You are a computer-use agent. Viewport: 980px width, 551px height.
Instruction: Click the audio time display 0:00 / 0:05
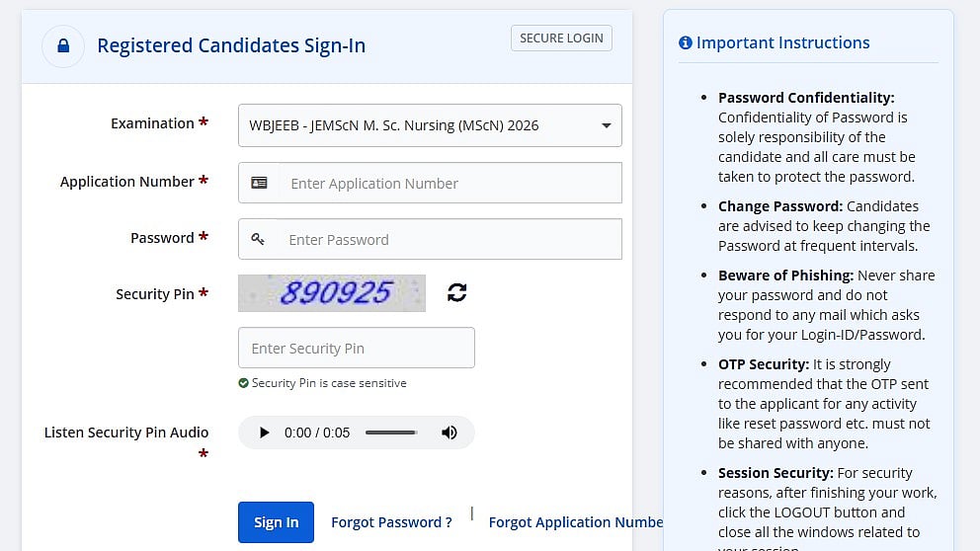pyautogui.click(x=317, y=433)
